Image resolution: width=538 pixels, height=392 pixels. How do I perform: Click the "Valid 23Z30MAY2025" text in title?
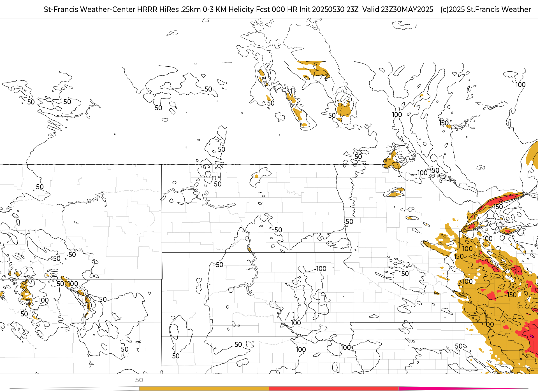click(398, 10)
